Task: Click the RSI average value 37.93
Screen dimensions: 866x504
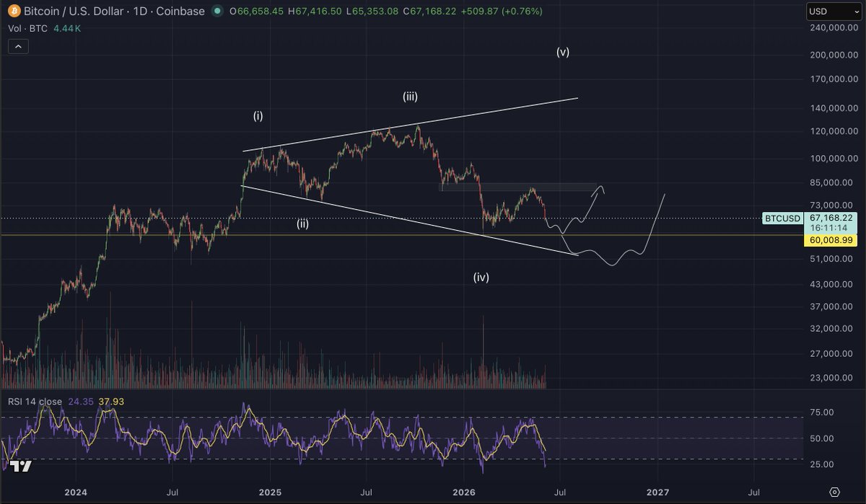Action: click(x=111, y=401)
